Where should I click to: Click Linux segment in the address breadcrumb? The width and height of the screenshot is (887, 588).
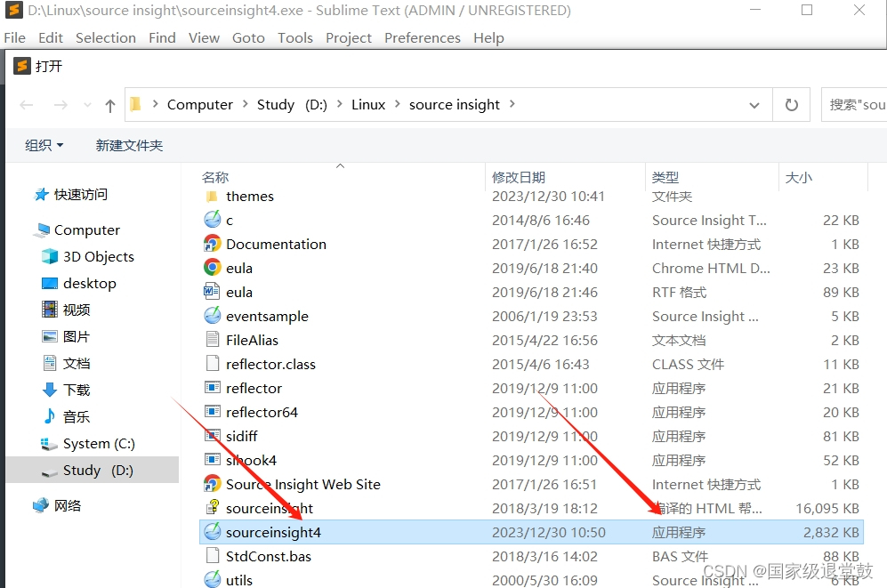(x=368, y=105)
